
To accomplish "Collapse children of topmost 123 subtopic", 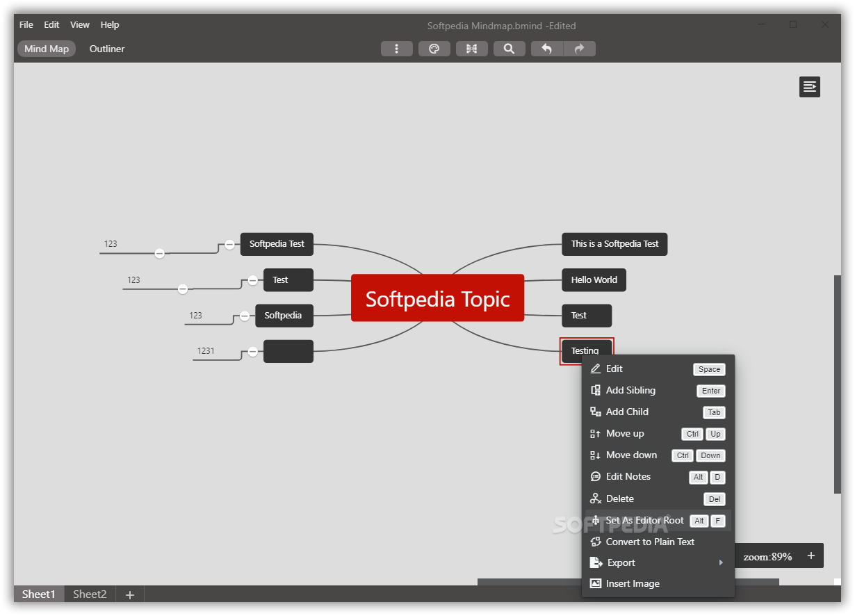I will [160, 254].
